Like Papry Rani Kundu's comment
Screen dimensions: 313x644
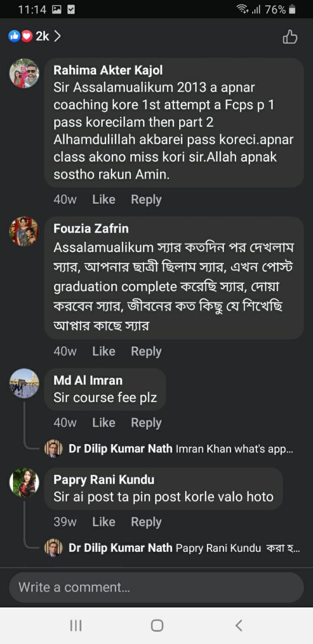pyautogui.click(x=104, y=522)
